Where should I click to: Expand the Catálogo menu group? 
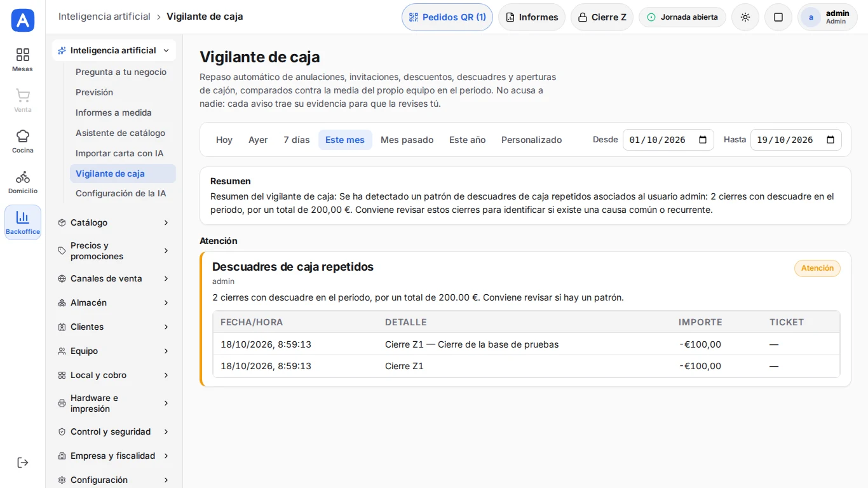(x=114, y=222)
